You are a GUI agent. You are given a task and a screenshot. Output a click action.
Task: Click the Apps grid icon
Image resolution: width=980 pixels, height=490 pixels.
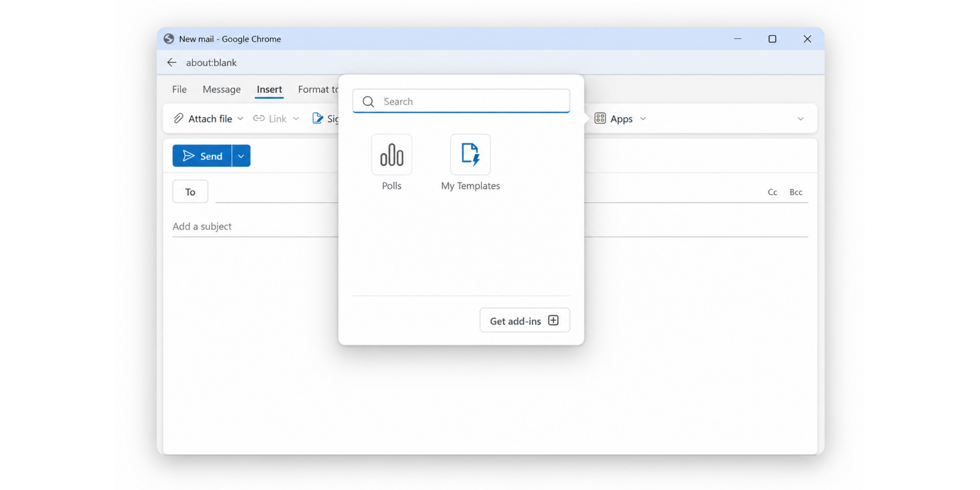[600, 119]
